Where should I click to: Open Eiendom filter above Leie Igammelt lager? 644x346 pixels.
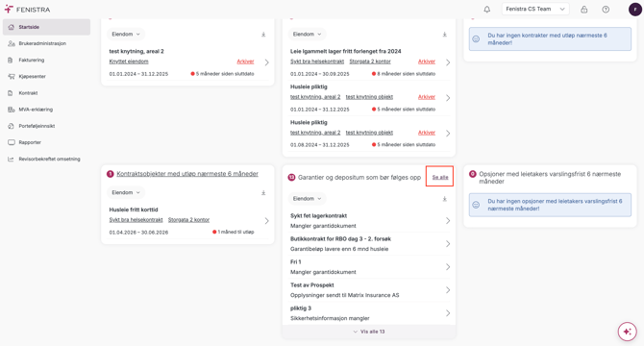(308, 34)
